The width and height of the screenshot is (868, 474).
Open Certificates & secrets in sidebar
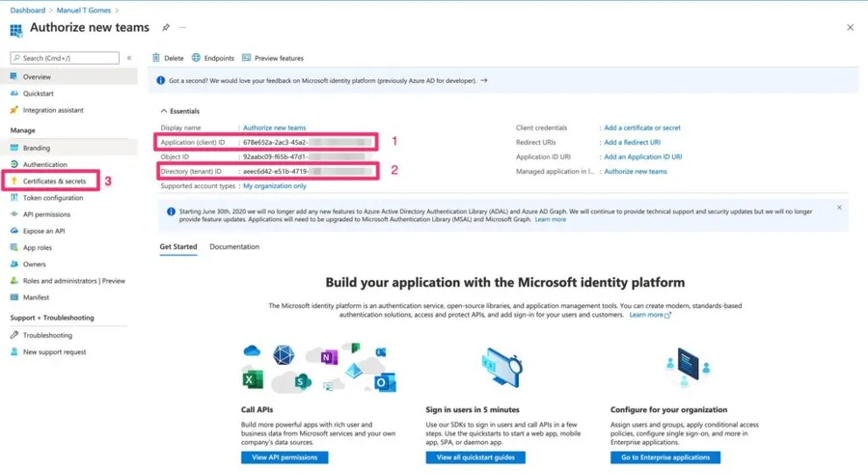54,181
